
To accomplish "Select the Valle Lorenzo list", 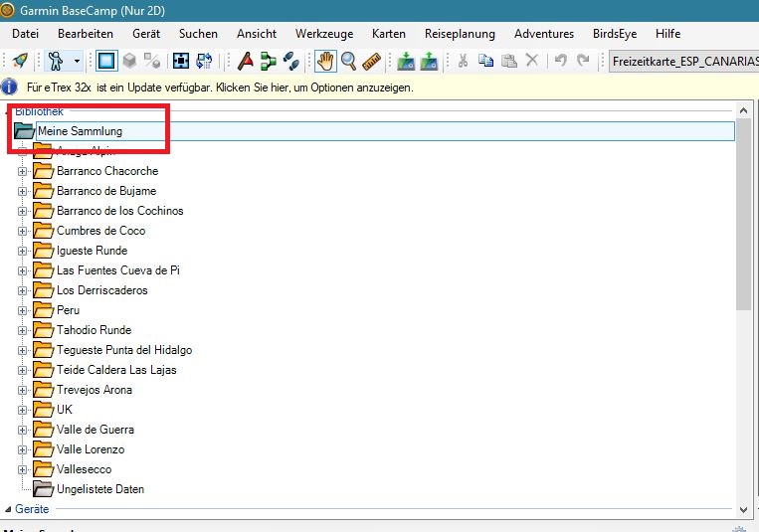I will click(91, 449).
